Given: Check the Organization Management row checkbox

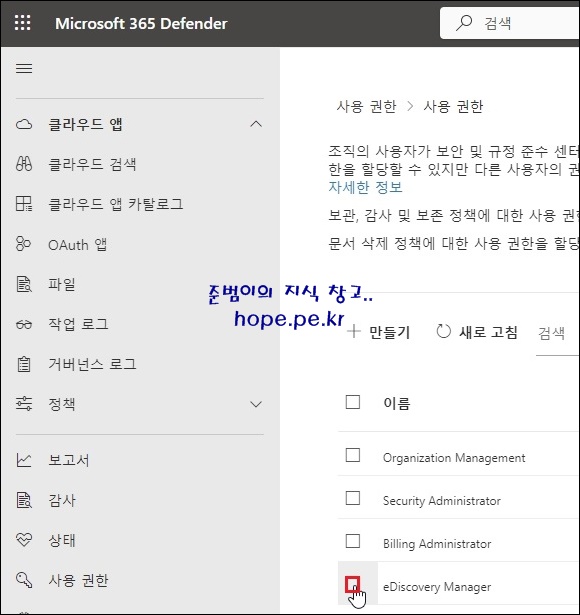Looking at the screenshot, I should [353, 455].
